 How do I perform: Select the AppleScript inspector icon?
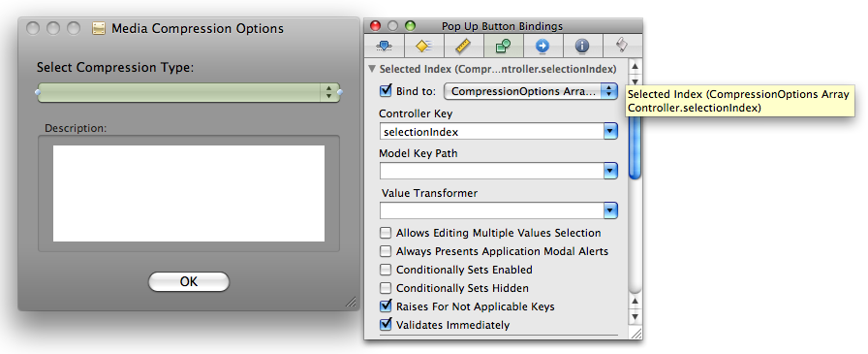pos(622,46)
